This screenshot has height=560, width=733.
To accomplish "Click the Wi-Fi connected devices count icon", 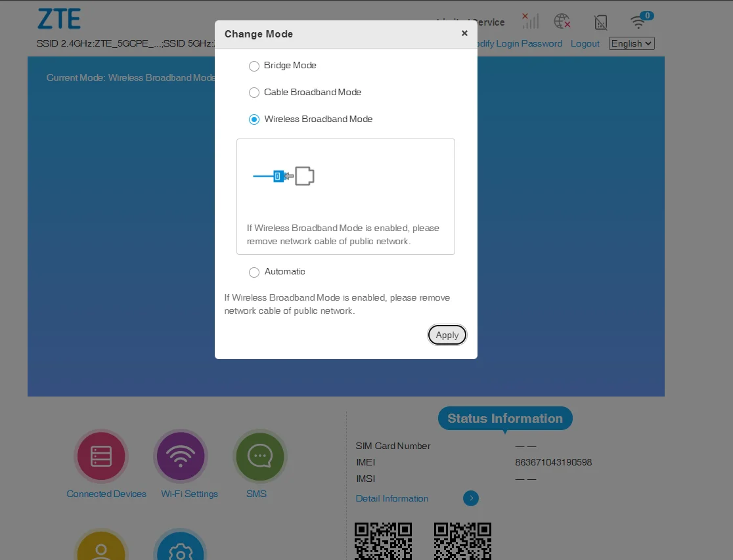I will pos(641,20).
